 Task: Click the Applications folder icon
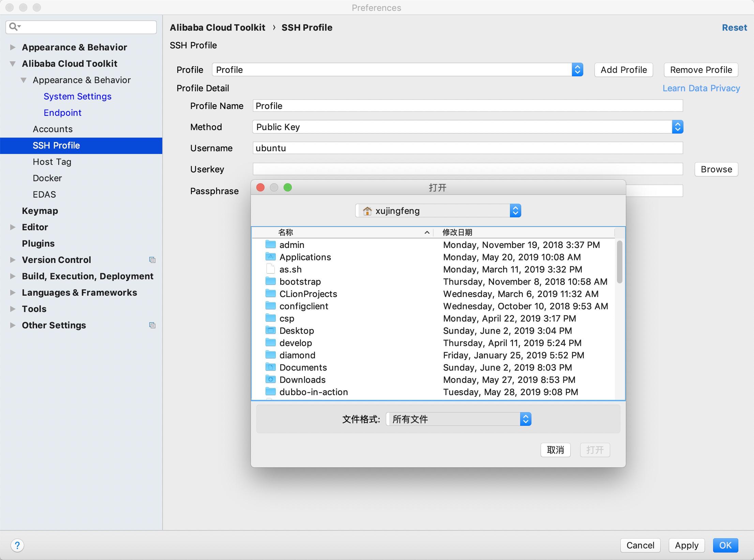coord(271,257)
